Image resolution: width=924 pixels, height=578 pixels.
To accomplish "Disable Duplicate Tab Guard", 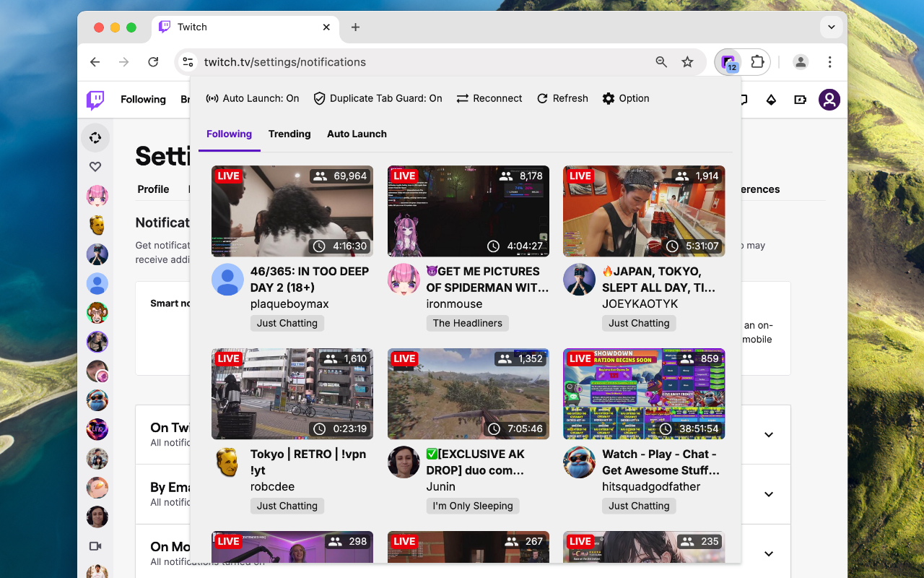I will coord(377,98).
